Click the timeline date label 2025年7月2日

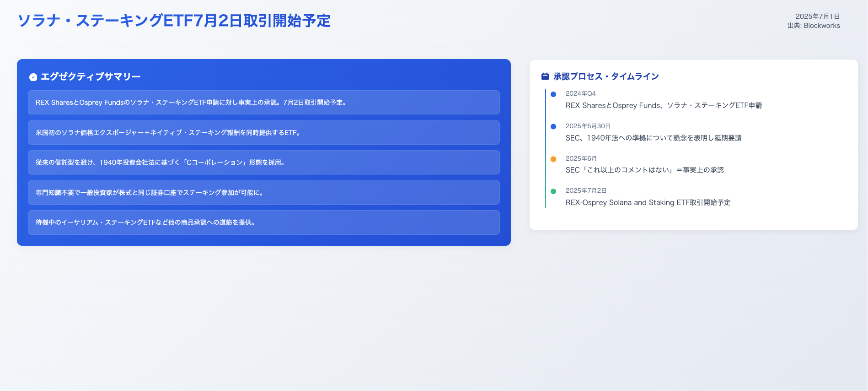(586, 190)
